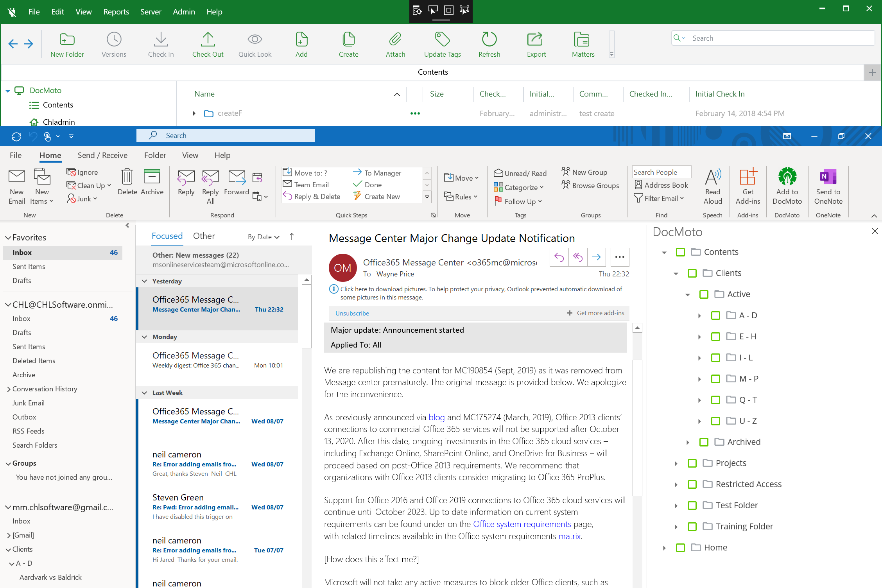Select the Restricted Access checkbox
882x588 pixels.
692,484
